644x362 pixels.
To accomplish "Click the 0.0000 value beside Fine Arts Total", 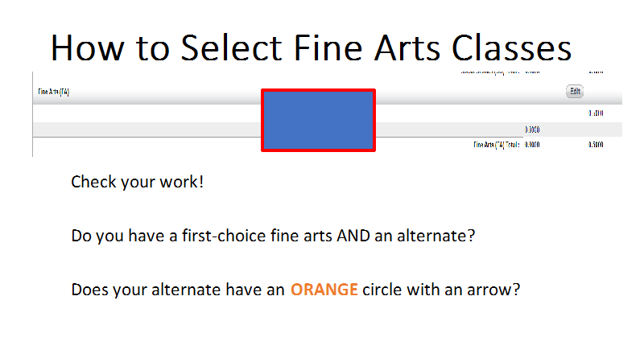I will [532, 145].
